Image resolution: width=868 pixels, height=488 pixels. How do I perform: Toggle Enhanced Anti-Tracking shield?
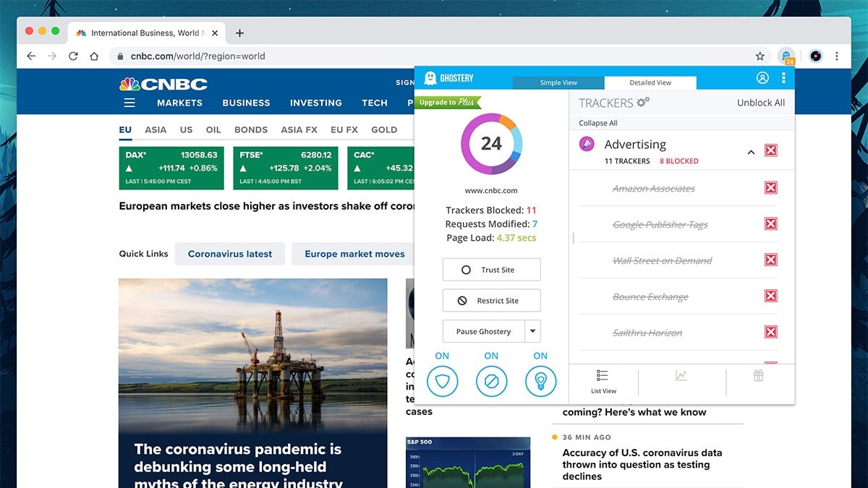[442, 380]
